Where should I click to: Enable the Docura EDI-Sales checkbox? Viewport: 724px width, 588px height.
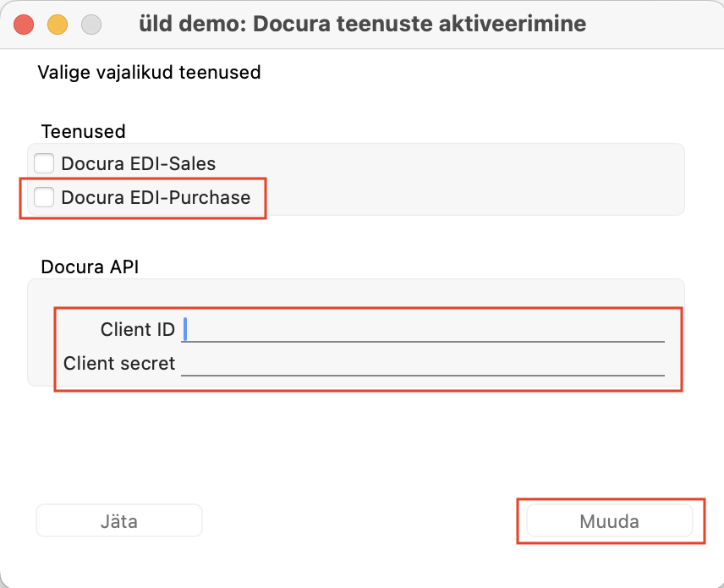(44, 163)
